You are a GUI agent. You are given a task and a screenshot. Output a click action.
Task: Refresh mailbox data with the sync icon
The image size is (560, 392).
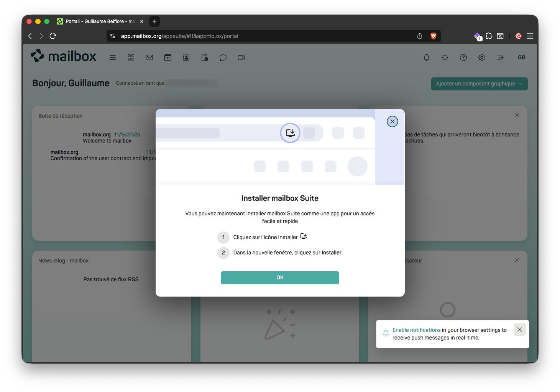click(445, 57)
